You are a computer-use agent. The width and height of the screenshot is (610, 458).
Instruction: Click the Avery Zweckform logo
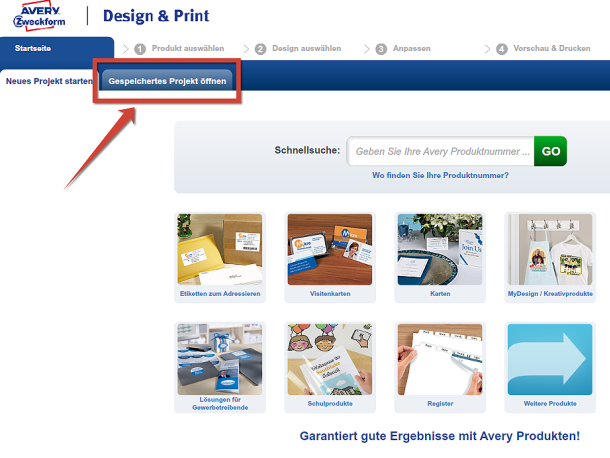tap(39, 16)
